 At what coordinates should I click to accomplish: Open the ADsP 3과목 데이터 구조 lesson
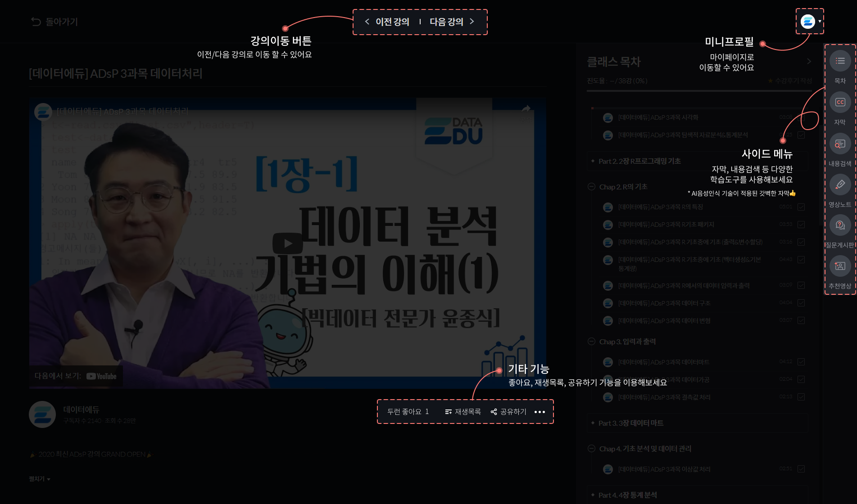(x=664, y=303)
